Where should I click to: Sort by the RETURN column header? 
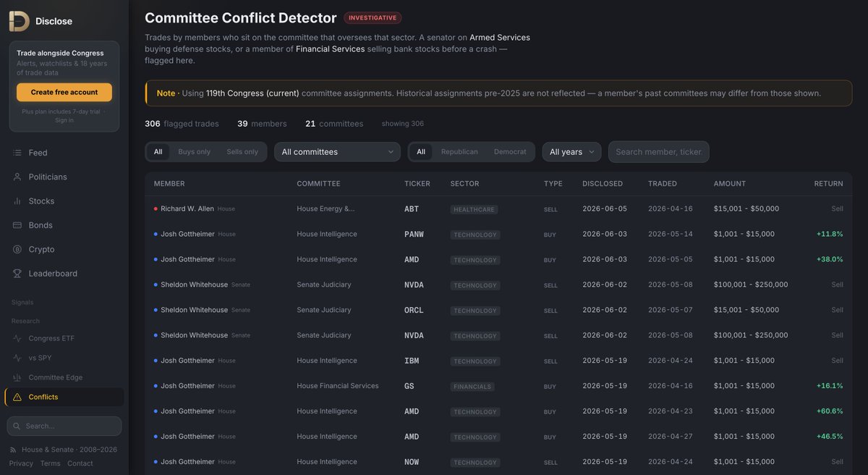pyautogui.click(x=828, y=184)
